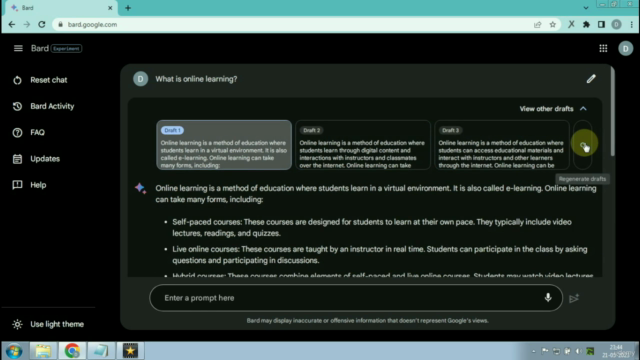Image resolution: width=640 pixels, height=360 pixels.
Task: Open the Bard Activity history icon
Action: pyautogui.click(x=17, y=106)
